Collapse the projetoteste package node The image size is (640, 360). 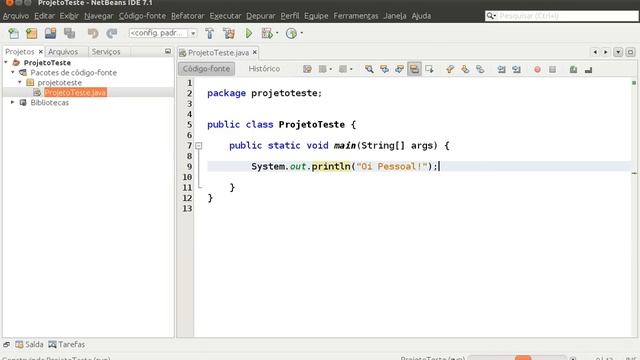click(x=20, y=82)
